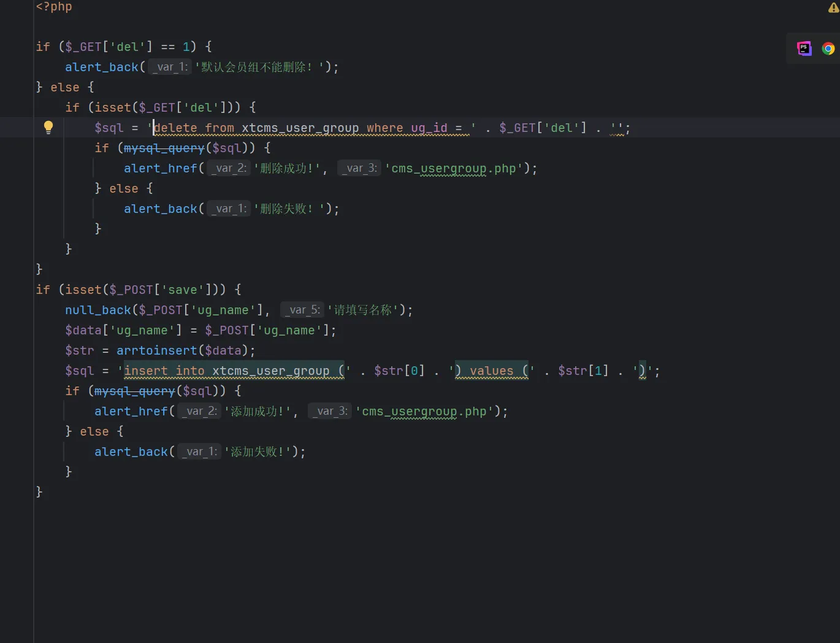Click the '请填写名称' string literal
The width and height of the screenshot is (840, 643).
pyautogui.click(x=363, y=310)
